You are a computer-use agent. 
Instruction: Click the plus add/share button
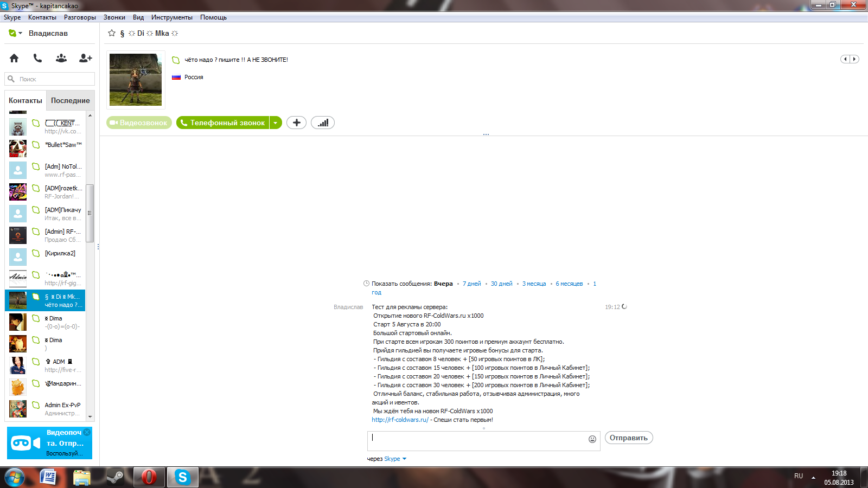(296, 123)
